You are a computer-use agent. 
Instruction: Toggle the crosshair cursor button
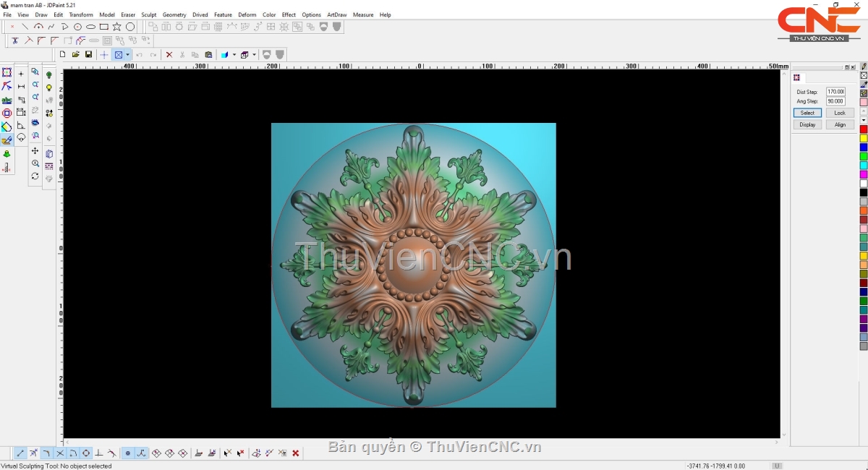point(104,54)
